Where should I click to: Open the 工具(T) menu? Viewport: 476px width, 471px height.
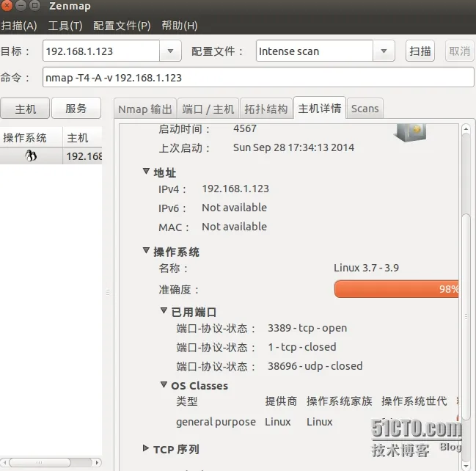pos(65,26)
